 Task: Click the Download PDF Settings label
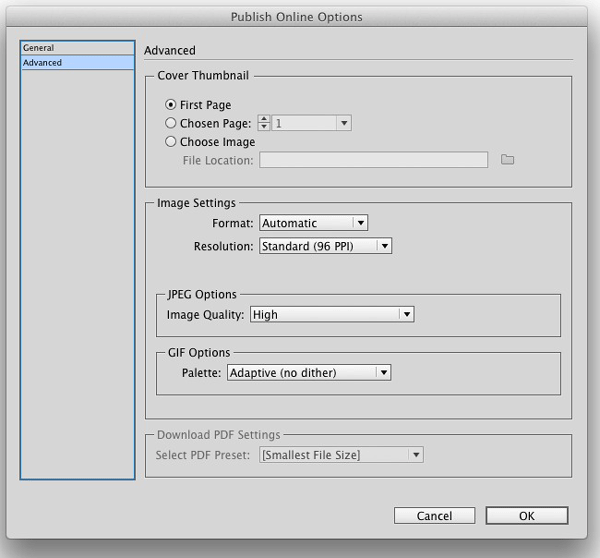tap(219, 435)
